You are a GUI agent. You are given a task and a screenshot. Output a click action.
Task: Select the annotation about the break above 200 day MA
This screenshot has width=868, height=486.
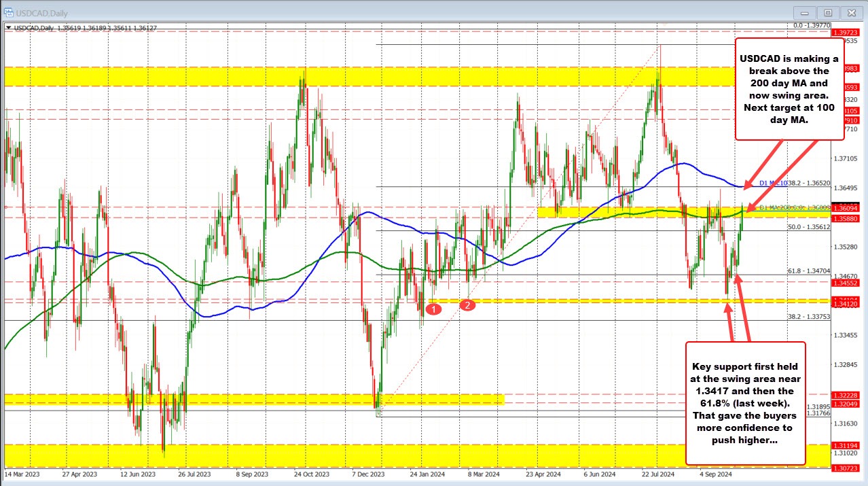[x=790, y=90]
